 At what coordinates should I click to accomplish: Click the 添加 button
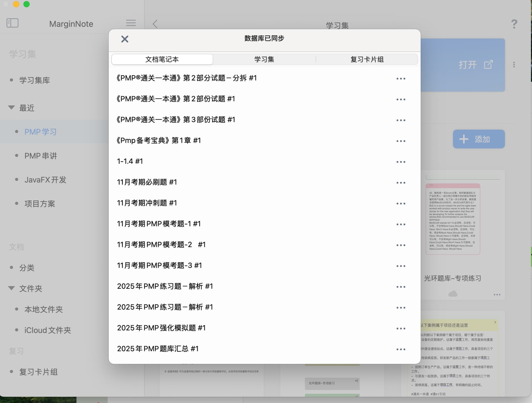pos(479,139)
